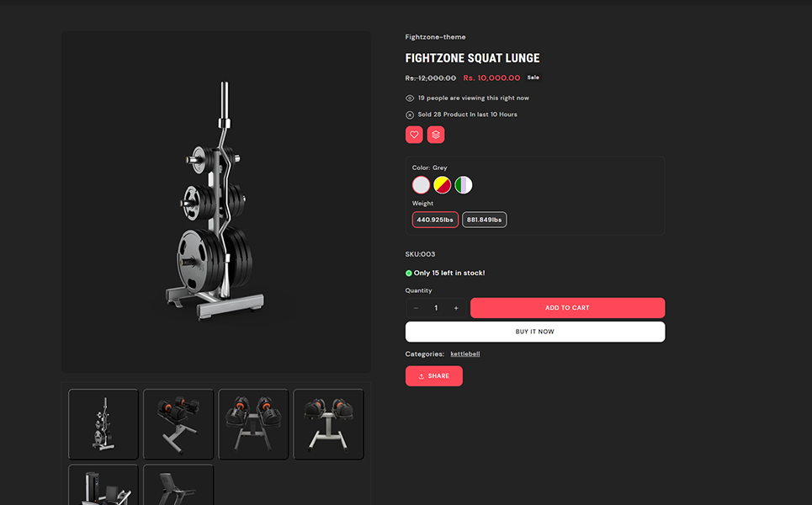Click the ADD TO CART button

pos(568,308)
